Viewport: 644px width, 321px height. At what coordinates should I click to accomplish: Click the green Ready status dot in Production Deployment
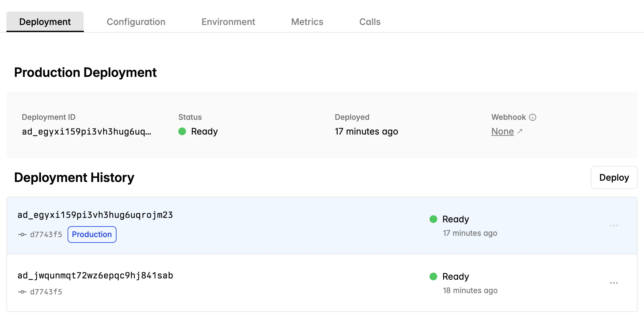click(x=182, y=131)
